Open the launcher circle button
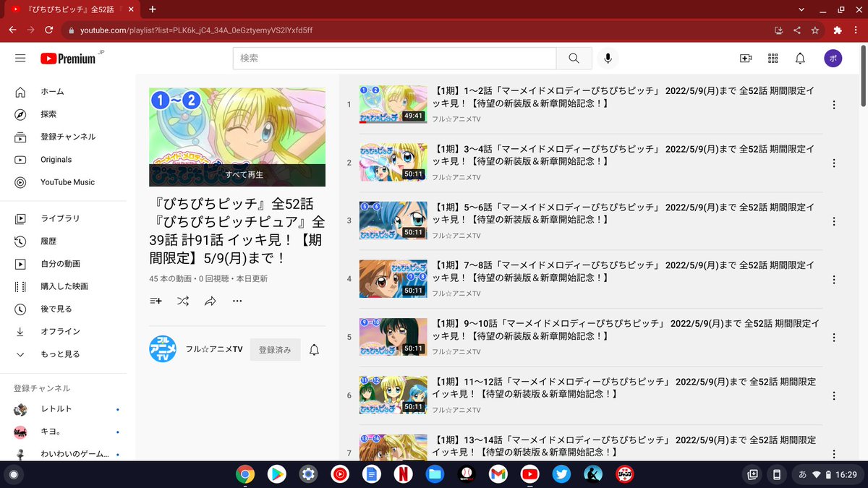This screenshot has height=488, width=868. point(13,474)
